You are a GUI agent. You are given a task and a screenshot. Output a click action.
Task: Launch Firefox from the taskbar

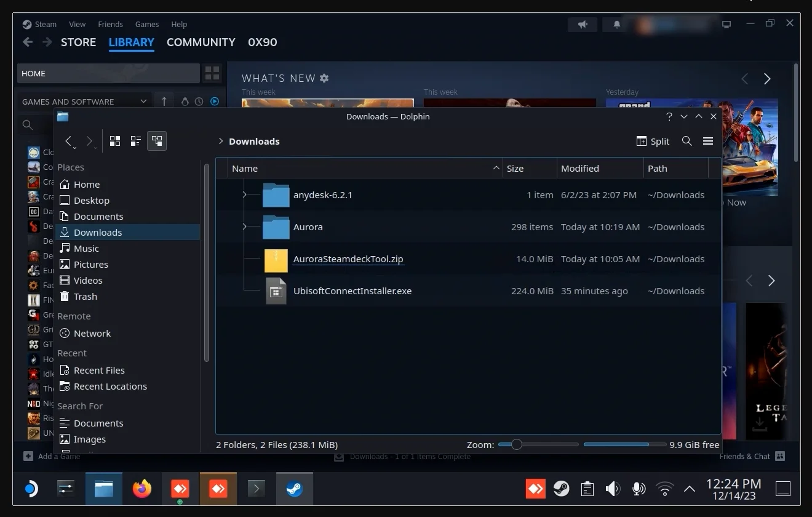point(142,489)
